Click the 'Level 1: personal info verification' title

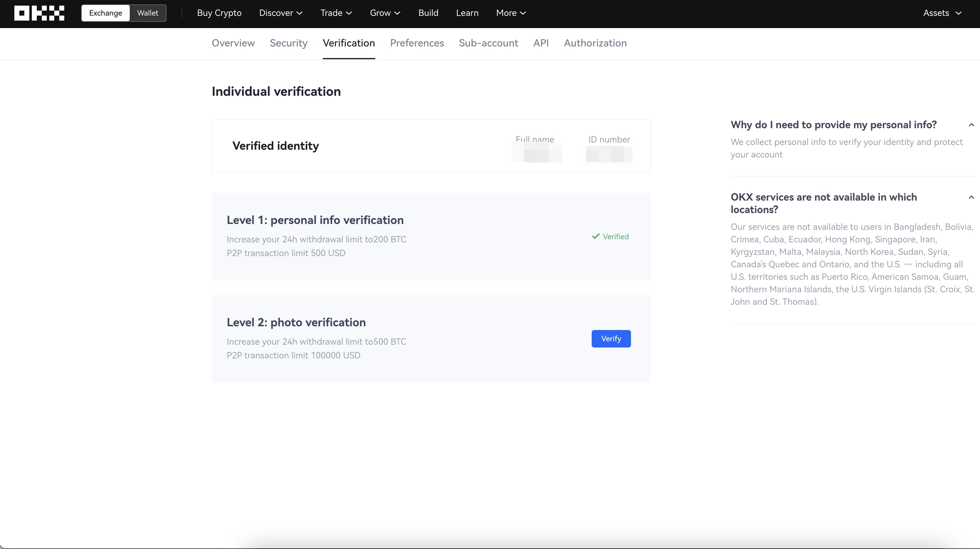tap(315, 220)
